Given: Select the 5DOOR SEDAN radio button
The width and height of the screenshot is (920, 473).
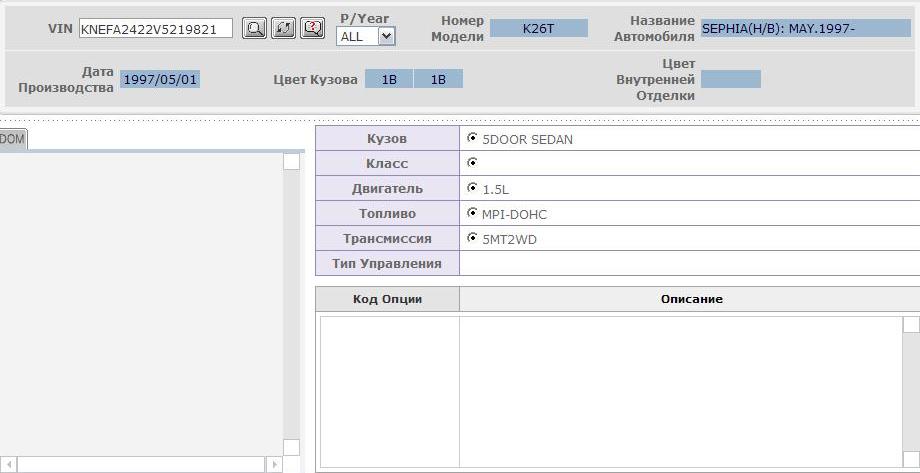Looking at the screenshot, I should point(472,139).
